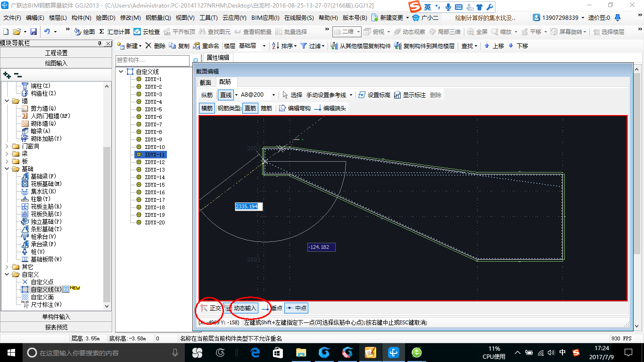Open Edge browser from taskbar
This screenshot has width=644, height=362.
[255, 352]
